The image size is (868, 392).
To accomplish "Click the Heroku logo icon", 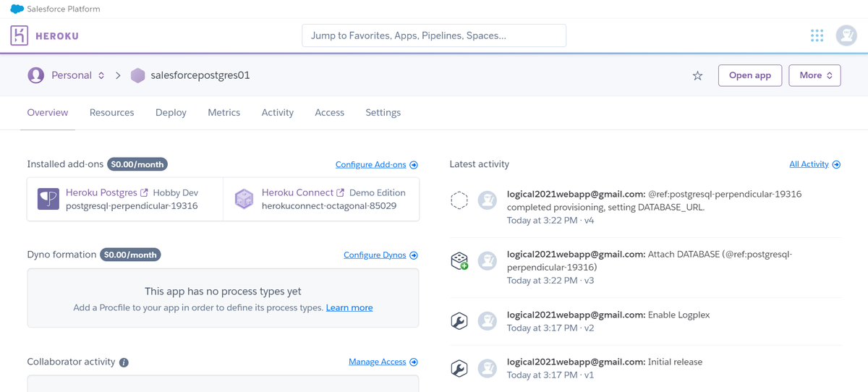I will [20, 35].
